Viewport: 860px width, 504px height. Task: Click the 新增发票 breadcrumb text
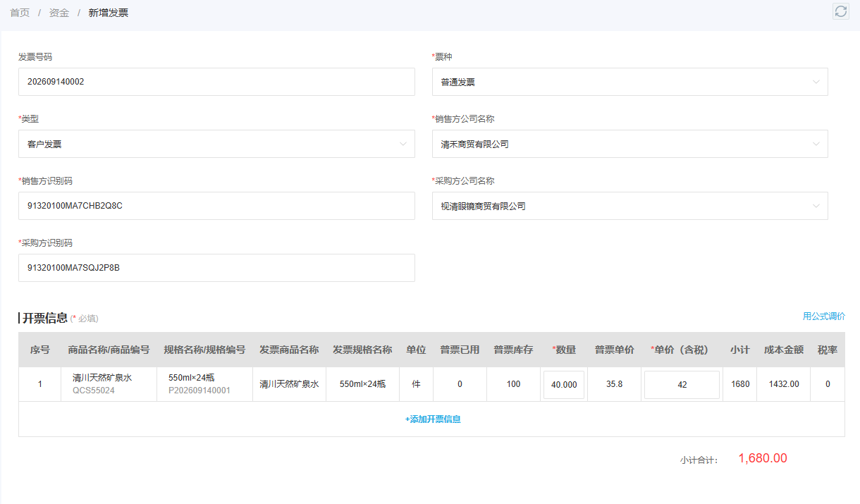[109, 13]
